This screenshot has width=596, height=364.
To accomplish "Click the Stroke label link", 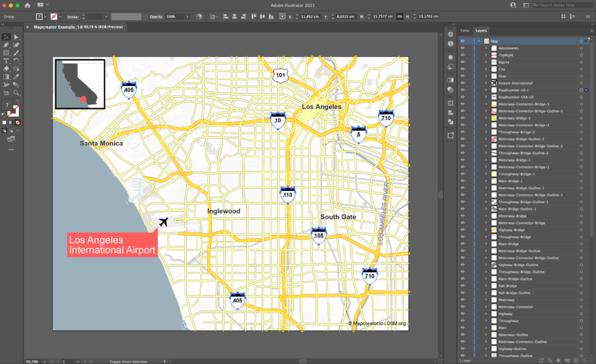I will [73, 17].
